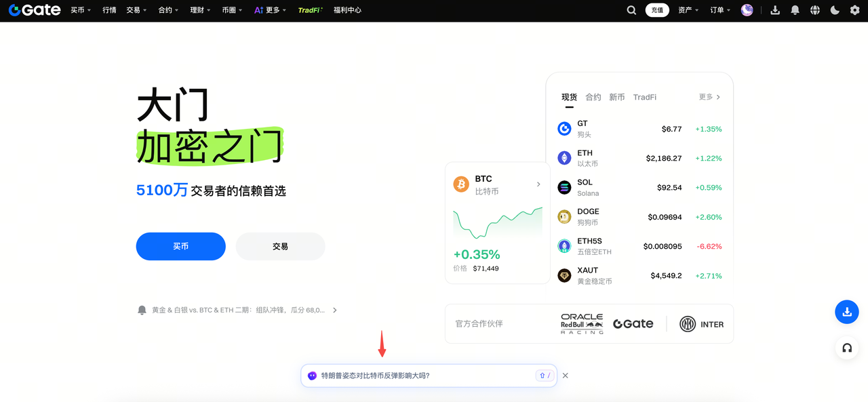The width and height of the screenshot is (868, 402).
Task: Switch to the 新币 market tab
Action: [617, 97]
